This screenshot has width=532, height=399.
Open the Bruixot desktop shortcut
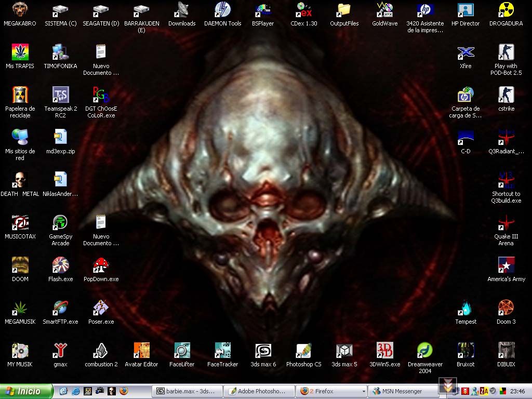[x=465, y=350]
